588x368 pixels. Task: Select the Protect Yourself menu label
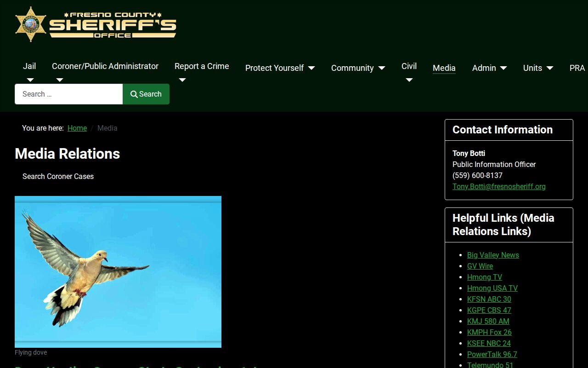click(x=274, y=68)
